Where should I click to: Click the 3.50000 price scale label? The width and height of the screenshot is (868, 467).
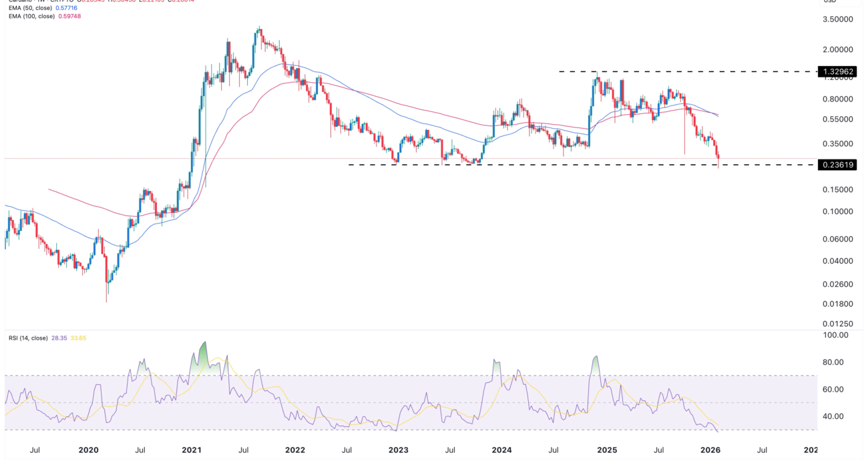click(x=839, y=20)
